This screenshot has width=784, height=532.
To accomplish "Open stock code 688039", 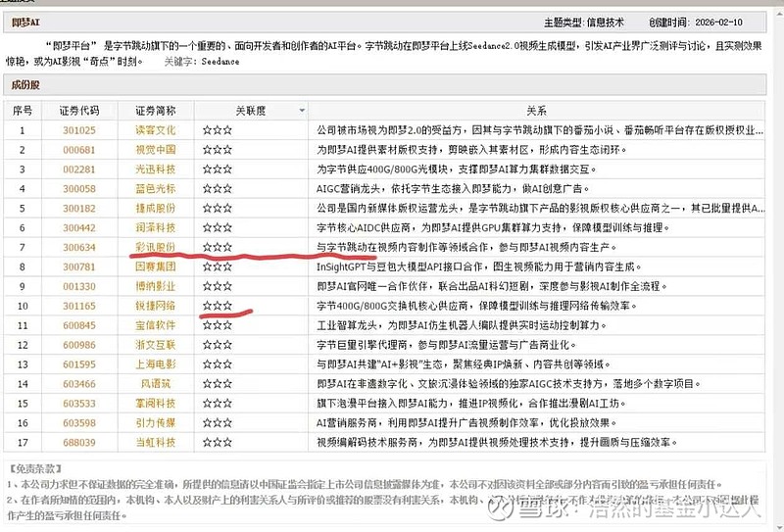I will (x=79, y=443).
